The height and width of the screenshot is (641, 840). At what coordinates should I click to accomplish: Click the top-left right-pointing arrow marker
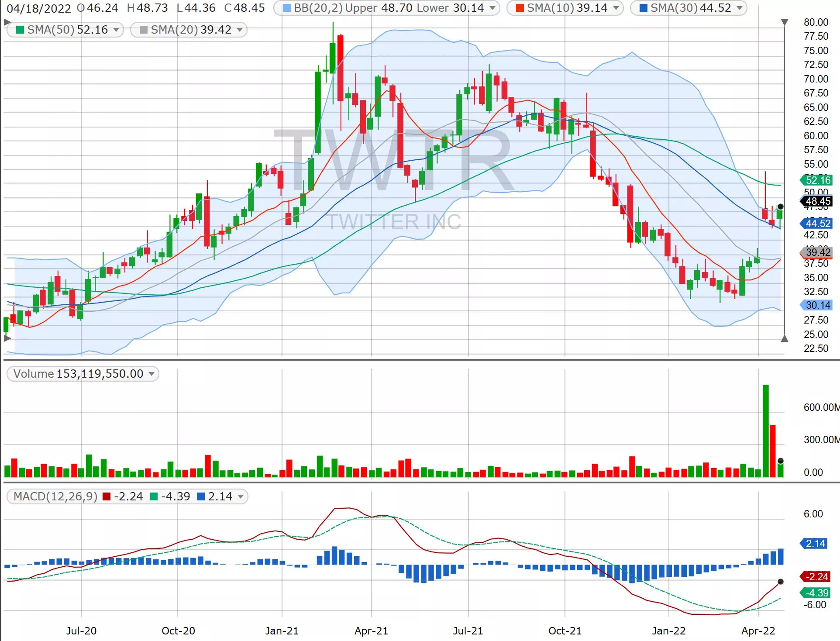(x=7, y=22)
